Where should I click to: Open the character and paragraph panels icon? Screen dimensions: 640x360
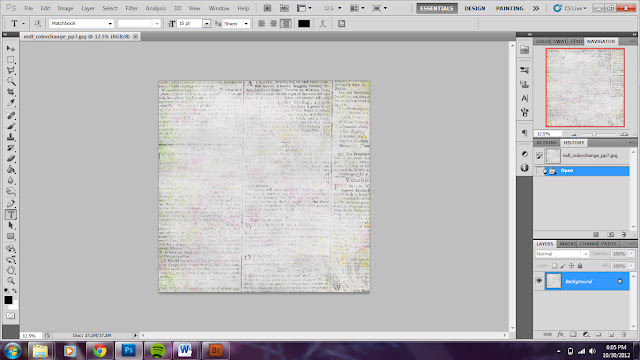[x=342, y=24]
